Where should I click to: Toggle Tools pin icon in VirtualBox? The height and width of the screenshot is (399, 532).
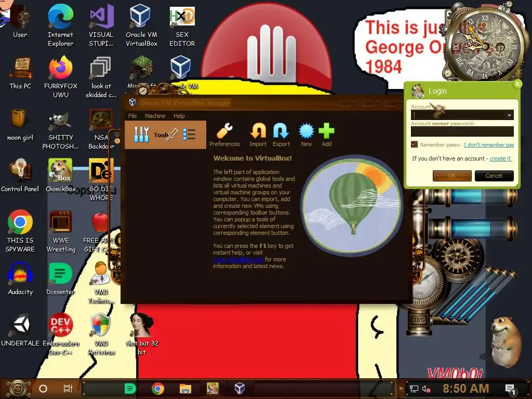click(172, 135)
